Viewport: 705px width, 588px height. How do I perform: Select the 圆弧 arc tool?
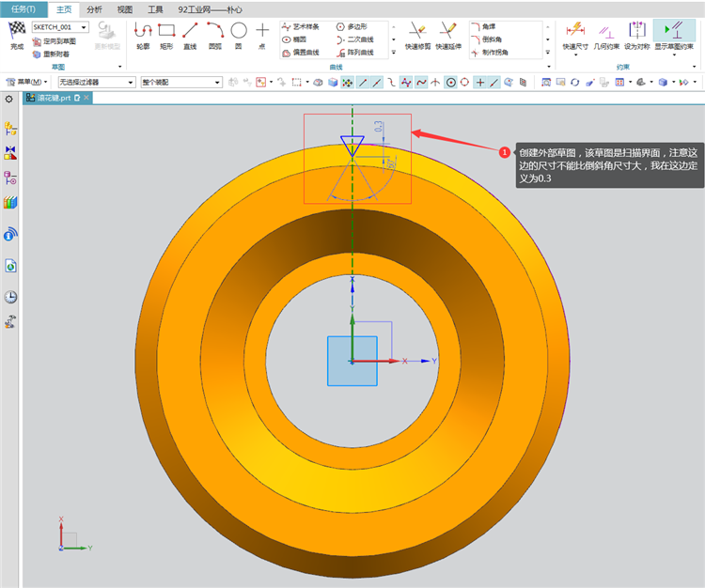[215, 36]
